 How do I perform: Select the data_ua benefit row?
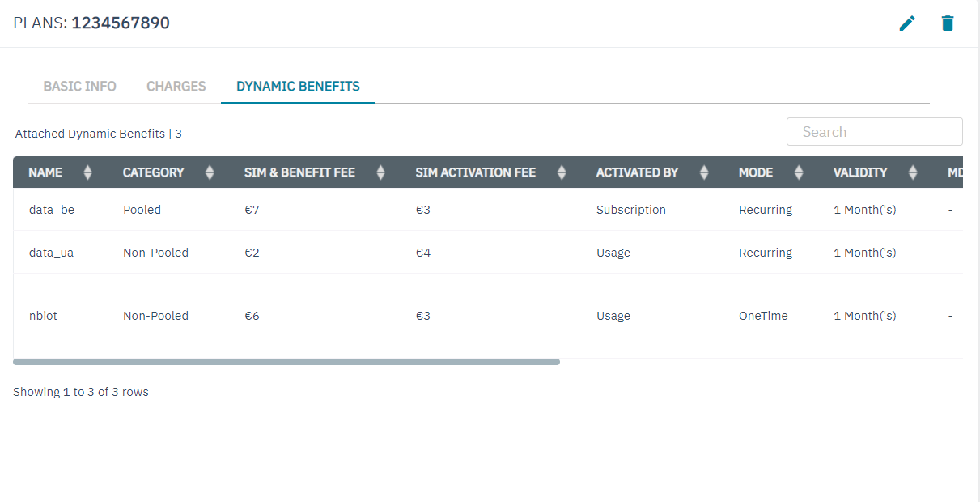pos(52,253)
